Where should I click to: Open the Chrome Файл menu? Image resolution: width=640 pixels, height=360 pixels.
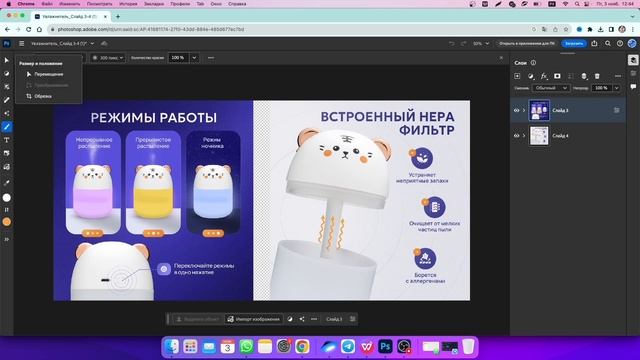tap(47, 4)
